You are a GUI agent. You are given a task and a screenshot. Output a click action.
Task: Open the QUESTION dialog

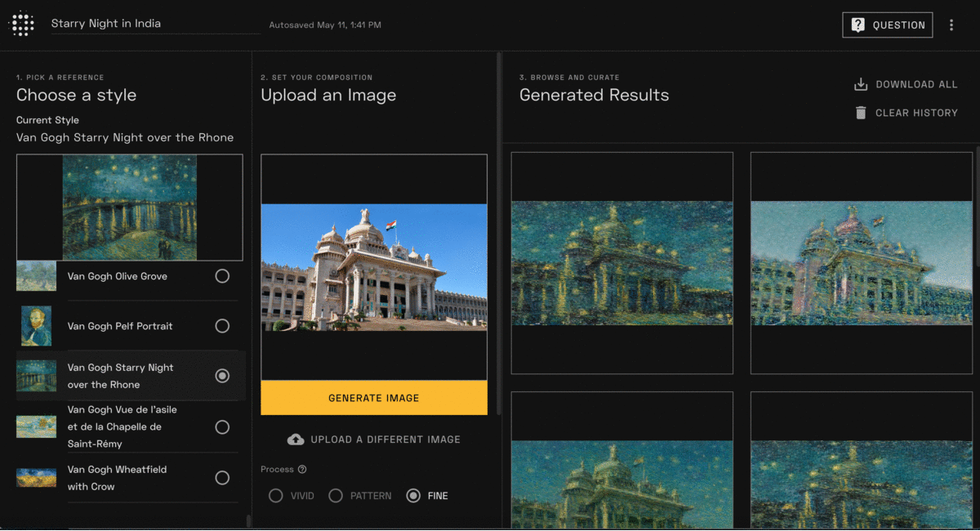point(888,25)
